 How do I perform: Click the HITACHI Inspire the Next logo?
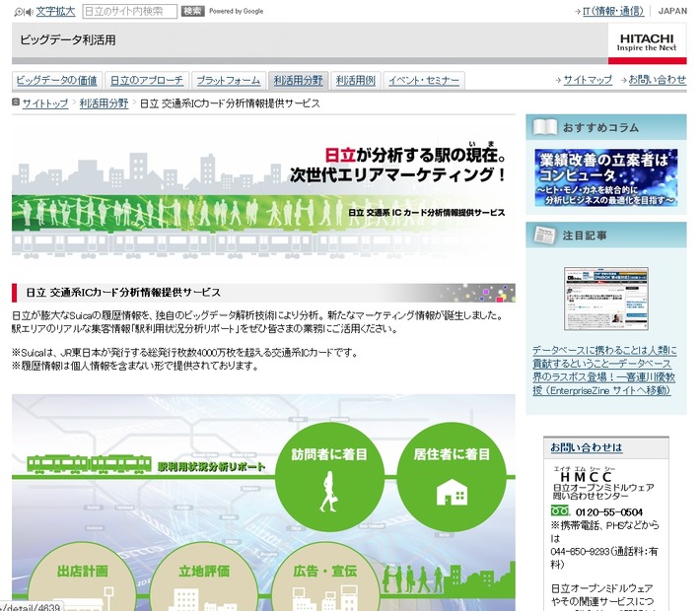click(647, 42)
